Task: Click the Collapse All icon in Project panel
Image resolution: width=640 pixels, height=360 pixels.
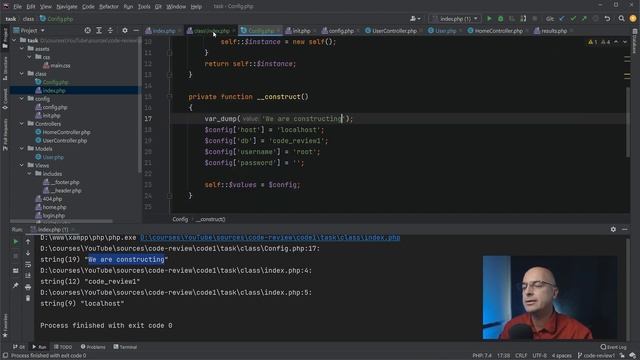Action: coord(110,31)
